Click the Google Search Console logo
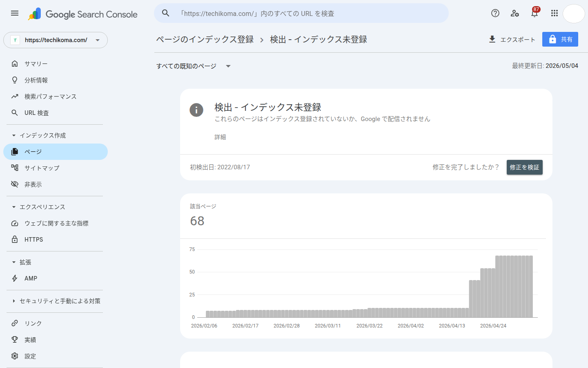This screenshot has width=588, height=368. 83,14
